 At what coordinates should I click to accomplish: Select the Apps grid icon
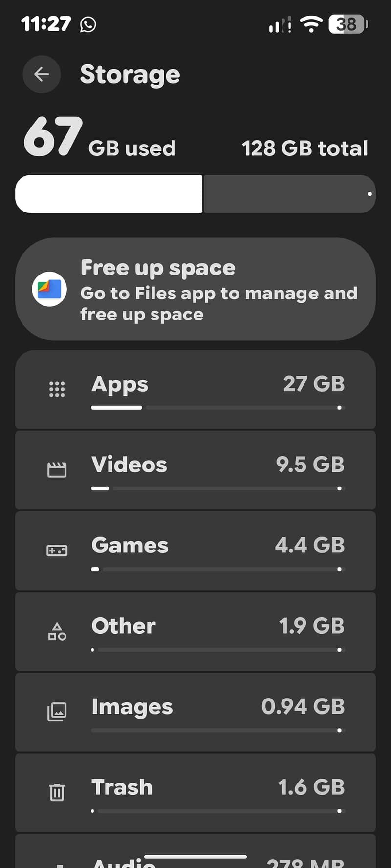click(x=57, y=389)
